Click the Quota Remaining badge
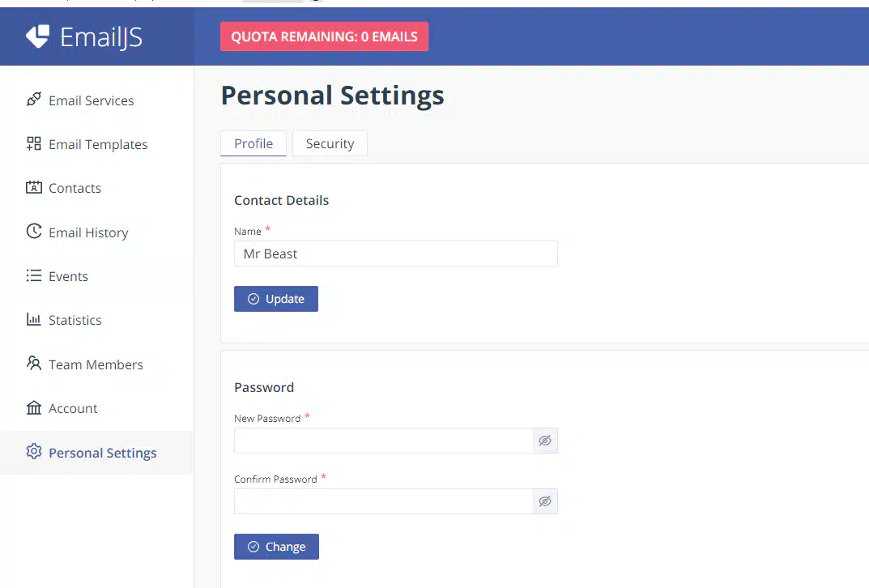This screenshot has height=588, width=869. click(324, 36)
